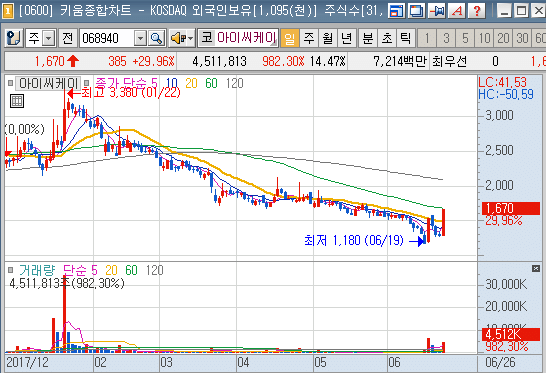Toggle the small box next to 아이씨케이 legend

(10, 83)
